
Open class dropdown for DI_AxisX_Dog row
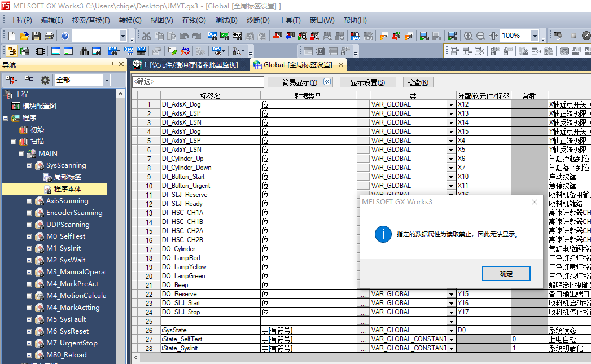(451, 104)
